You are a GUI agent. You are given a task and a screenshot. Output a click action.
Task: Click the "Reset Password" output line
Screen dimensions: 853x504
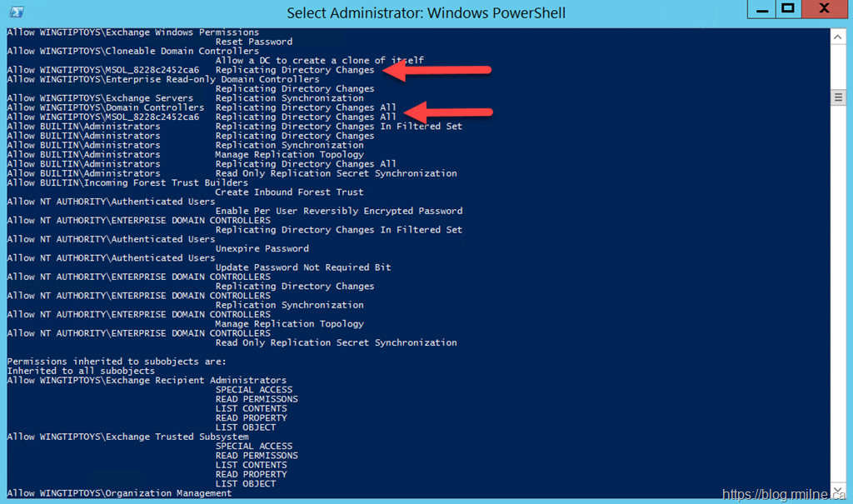(x=253, y=42)
